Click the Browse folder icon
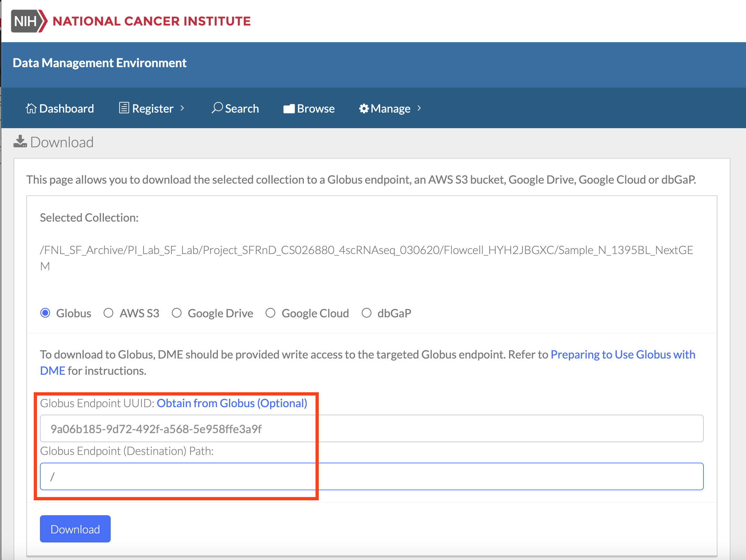 [x=289, y=109]
